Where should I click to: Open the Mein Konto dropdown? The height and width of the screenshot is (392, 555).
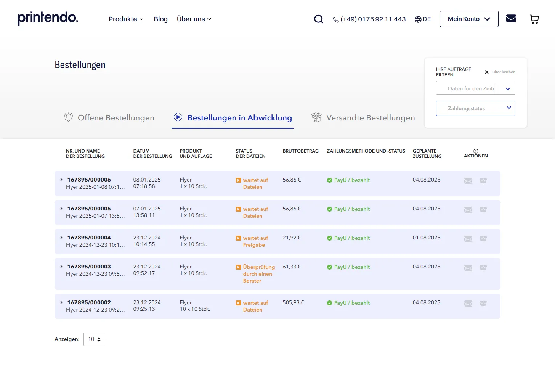point(469,19)
